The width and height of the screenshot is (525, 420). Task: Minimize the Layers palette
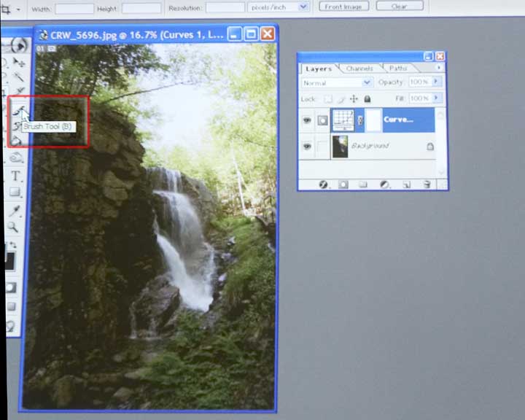click(429, 57)
